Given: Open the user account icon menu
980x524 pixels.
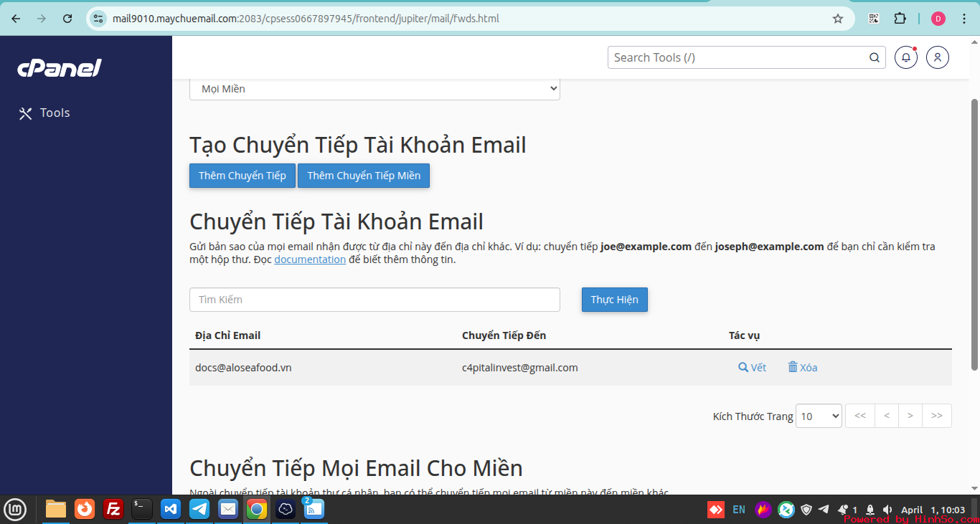Looking at the screenshot, I should point(937,57).
